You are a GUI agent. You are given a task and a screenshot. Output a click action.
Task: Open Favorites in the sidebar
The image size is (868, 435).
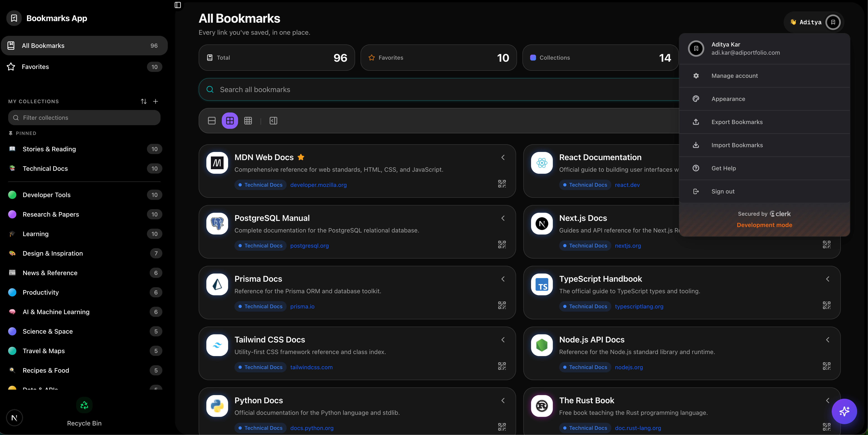click(84, 67)
